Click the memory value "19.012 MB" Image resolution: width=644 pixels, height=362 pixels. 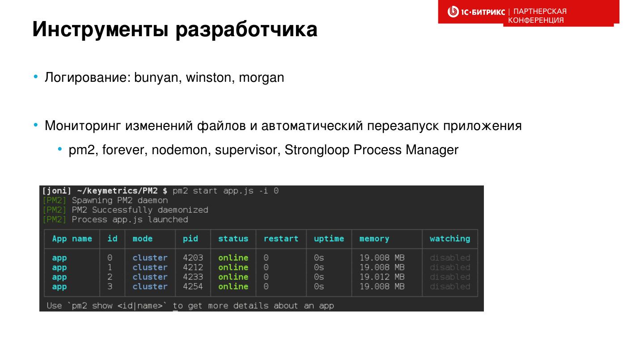tap(382, 277)
